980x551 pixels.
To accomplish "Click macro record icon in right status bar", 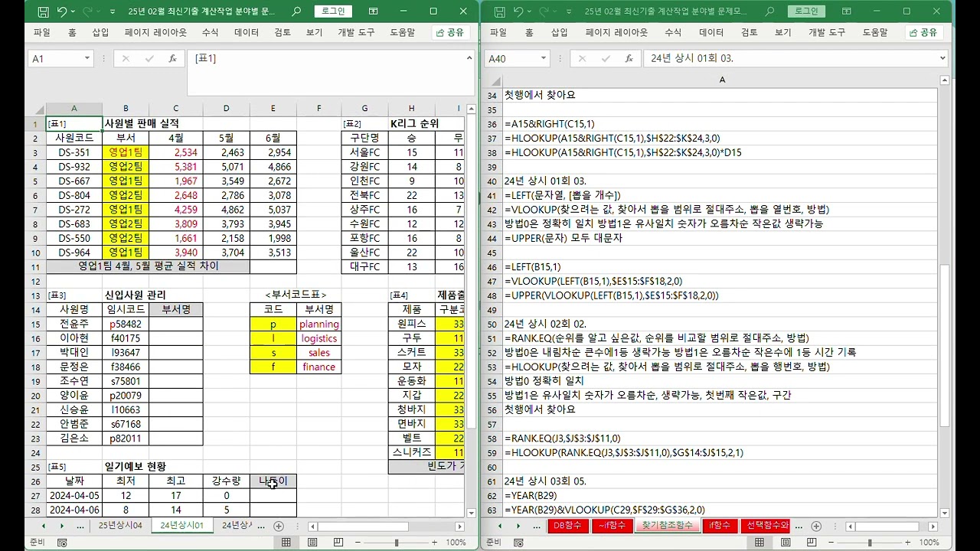I will tap(518, 542).
